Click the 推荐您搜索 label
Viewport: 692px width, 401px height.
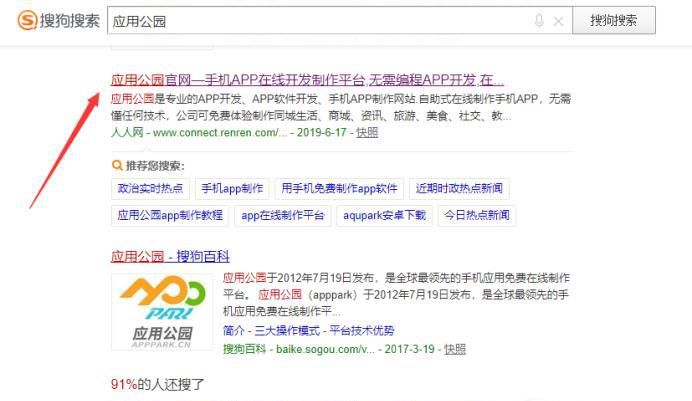[x=155, y=166]
